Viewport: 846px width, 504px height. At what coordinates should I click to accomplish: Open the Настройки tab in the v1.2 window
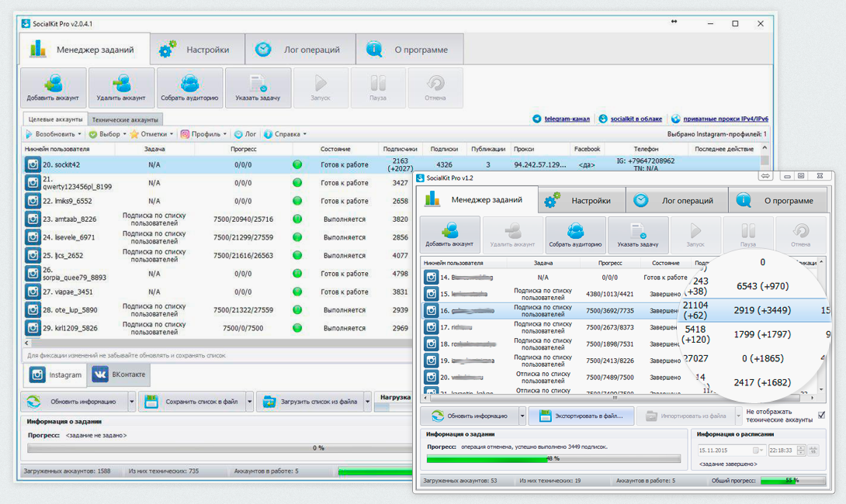point(582,201)
